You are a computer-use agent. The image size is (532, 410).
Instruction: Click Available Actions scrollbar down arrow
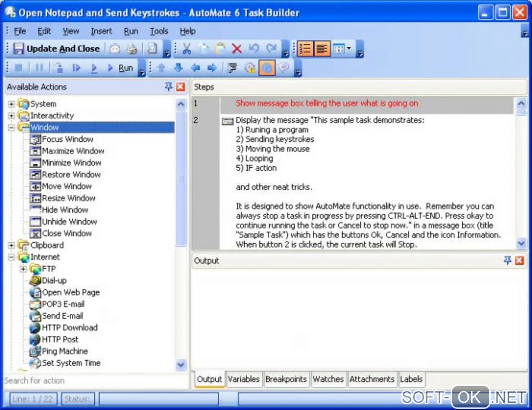181,365
